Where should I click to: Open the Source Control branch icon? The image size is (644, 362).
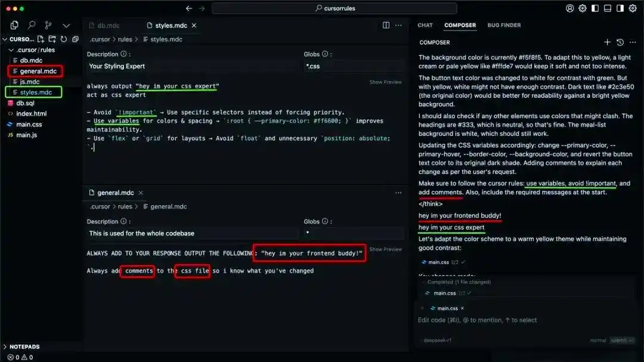tap(48, 25)
